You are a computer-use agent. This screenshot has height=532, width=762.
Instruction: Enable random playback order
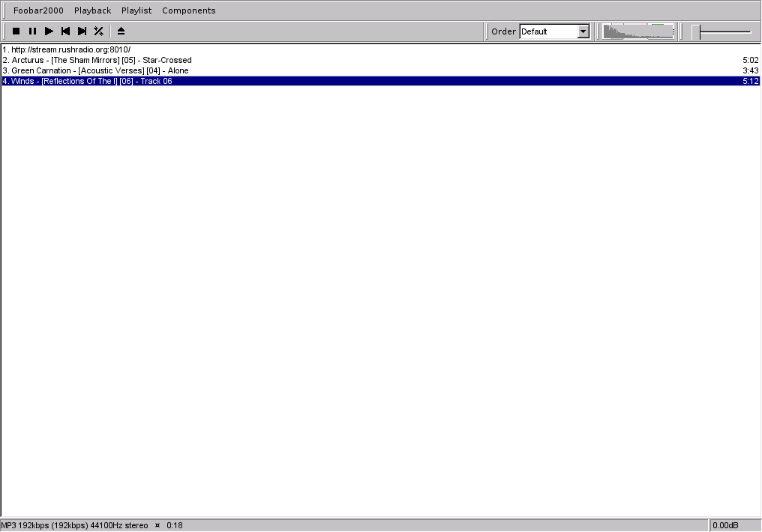tap(98, 31)
